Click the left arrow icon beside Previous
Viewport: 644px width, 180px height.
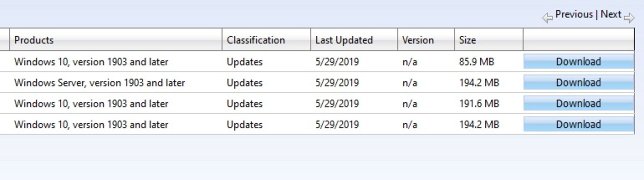(x=547, y=18)
